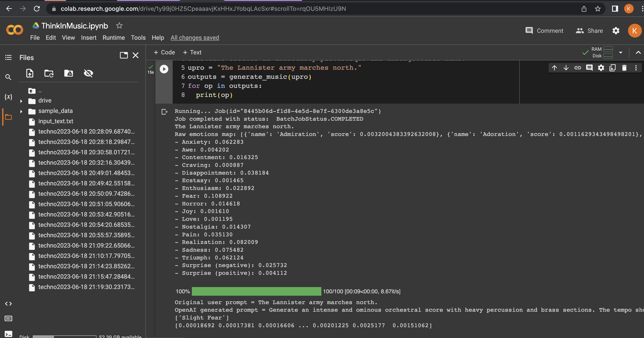Toggle cell output clear icon
This screenshot has height=338, width=644.
coord(164,112)
